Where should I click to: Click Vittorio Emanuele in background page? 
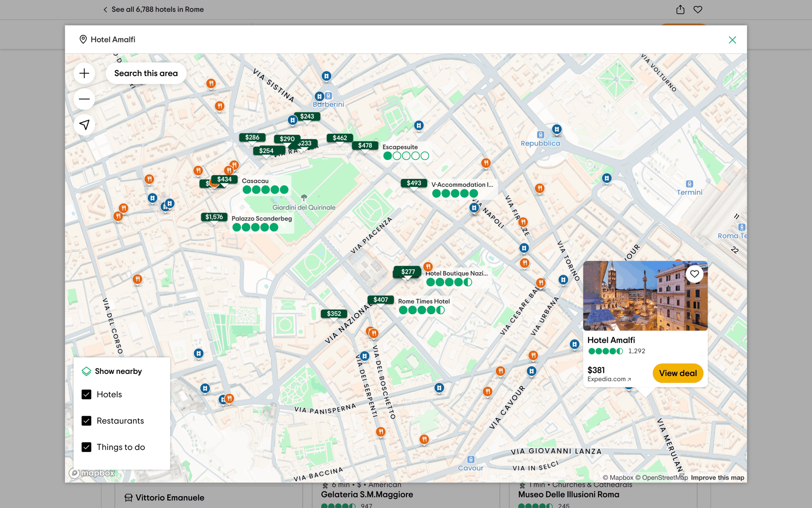(170, 498)
